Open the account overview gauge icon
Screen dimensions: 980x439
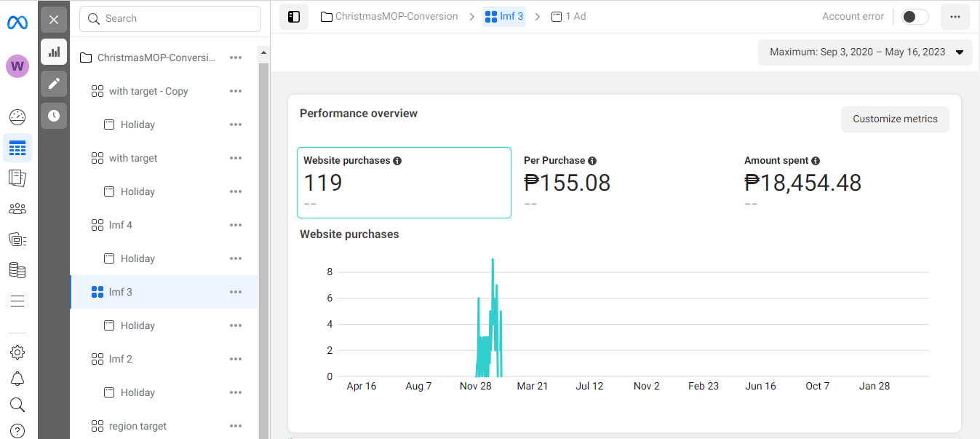(17, 117)
